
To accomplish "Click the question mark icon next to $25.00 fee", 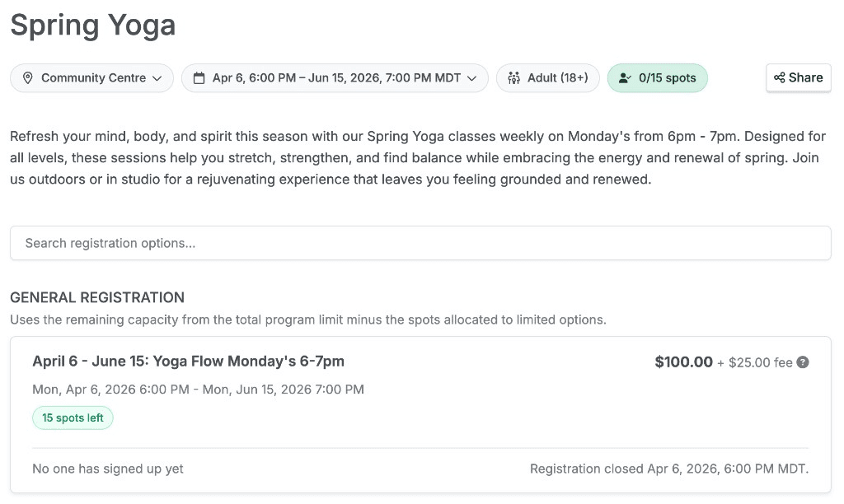I will point(803,362).
